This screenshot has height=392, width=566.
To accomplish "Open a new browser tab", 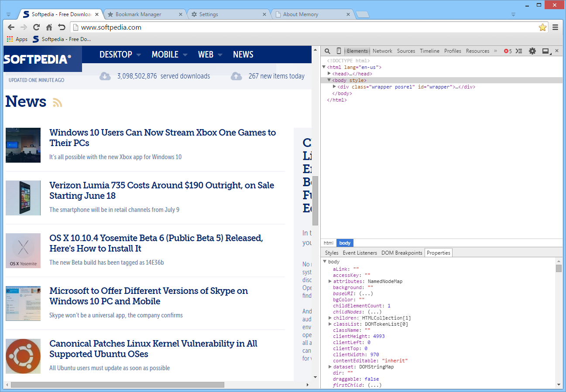I will 362,14.
